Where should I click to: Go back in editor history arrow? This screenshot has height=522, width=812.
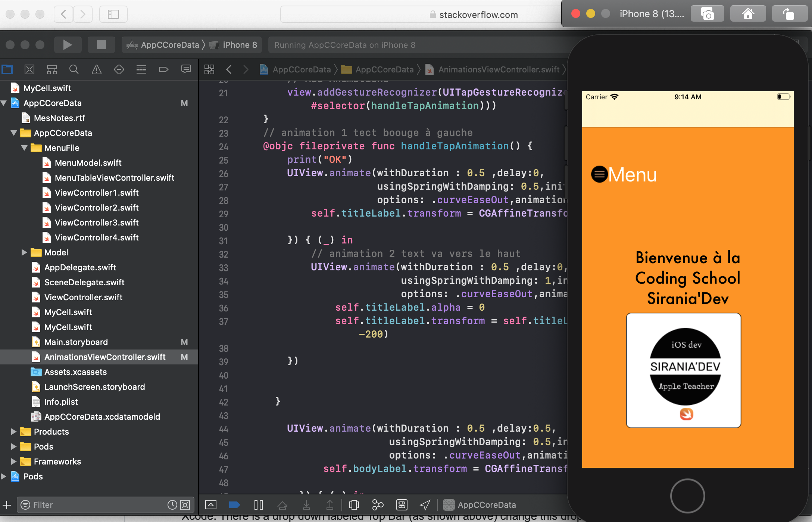(x=229, y=69)
